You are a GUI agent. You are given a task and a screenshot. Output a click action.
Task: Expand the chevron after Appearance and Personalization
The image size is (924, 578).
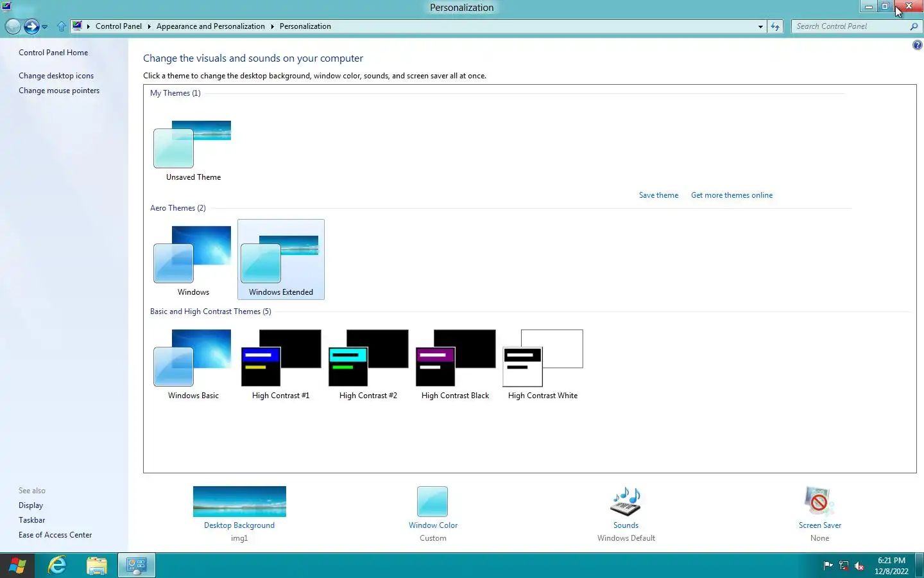(x=272, y=26)
